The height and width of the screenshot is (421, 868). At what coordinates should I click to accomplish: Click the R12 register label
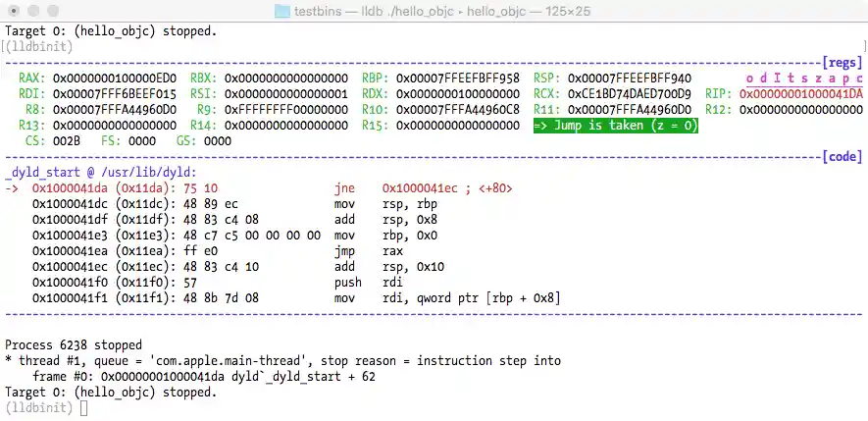click(719, 110)
